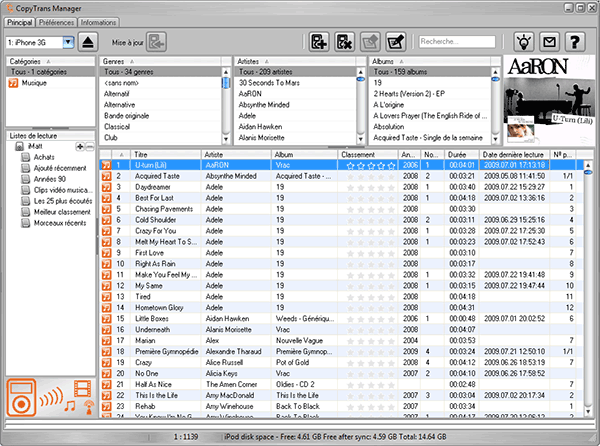Click the eject device button
Viewport: 600px width, 446px height.
coord(88,42)
